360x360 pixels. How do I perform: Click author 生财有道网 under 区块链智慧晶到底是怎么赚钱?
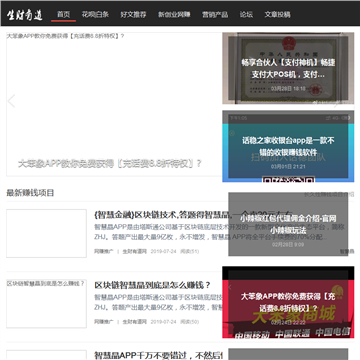point(135,322)
